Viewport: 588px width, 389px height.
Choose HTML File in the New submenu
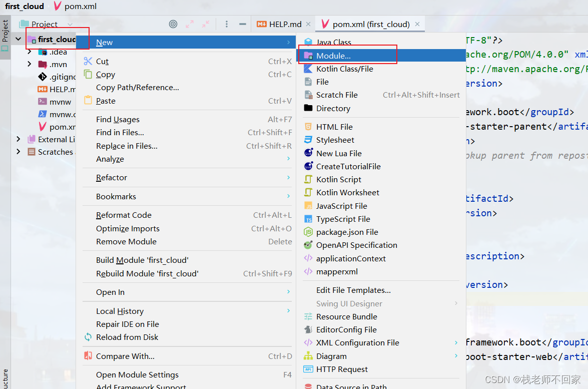coord(381,127)
